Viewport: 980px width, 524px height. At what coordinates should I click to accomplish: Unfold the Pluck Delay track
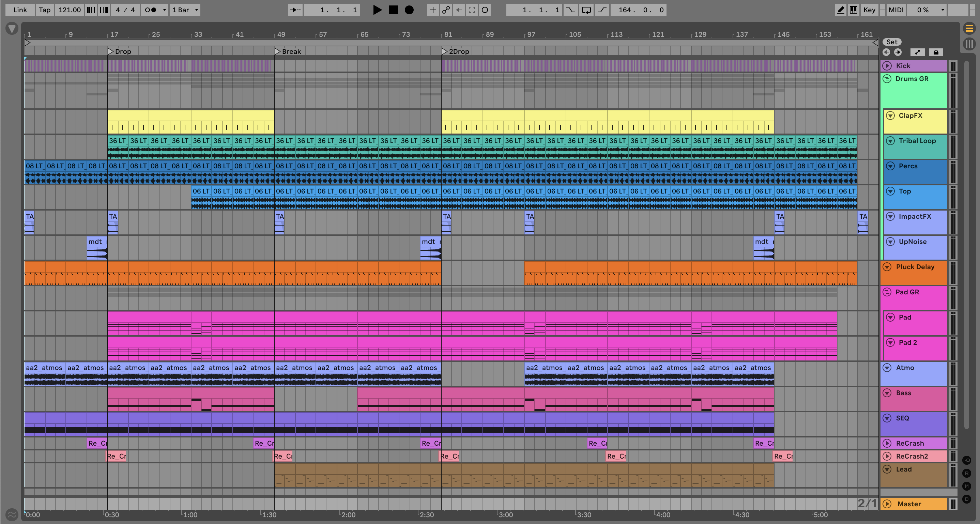tap(887, 267)
